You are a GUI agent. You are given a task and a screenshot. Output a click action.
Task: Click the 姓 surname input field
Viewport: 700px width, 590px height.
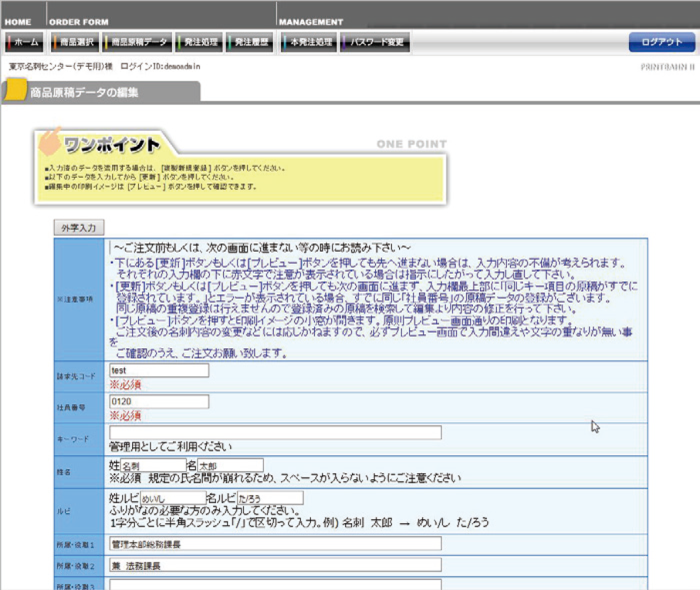153,465
